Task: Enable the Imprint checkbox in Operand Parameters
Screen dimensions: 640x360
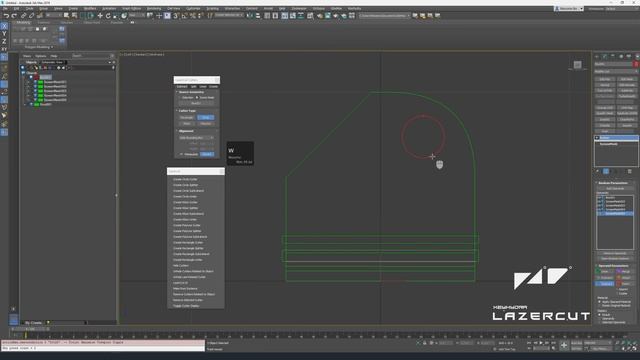Action: 617,289
